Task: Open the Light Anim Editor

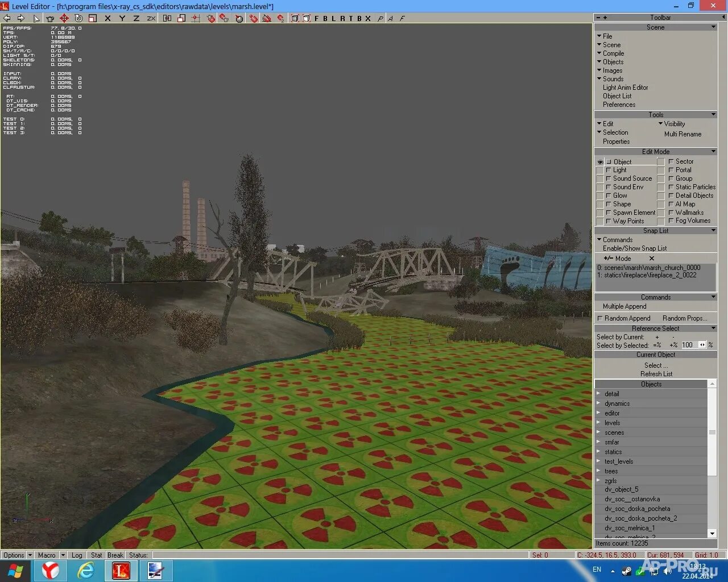Action: pos(626,88)
